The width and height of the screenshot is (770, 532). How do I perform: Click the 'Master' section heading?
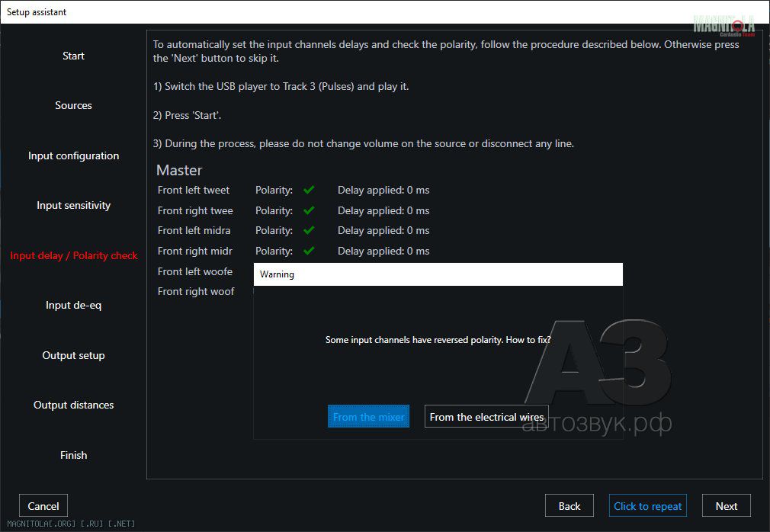179,170
